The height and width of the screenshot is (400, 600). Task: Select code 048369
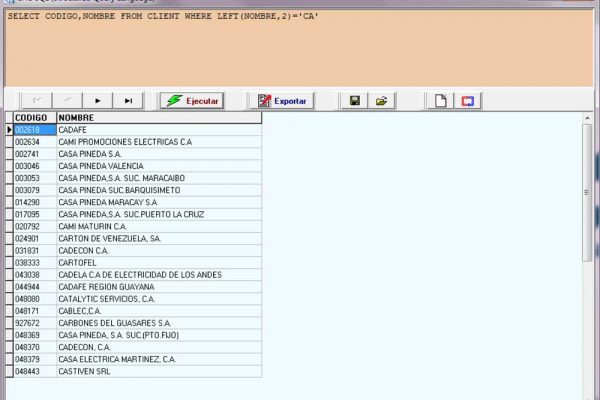click(x=35, y=335)
